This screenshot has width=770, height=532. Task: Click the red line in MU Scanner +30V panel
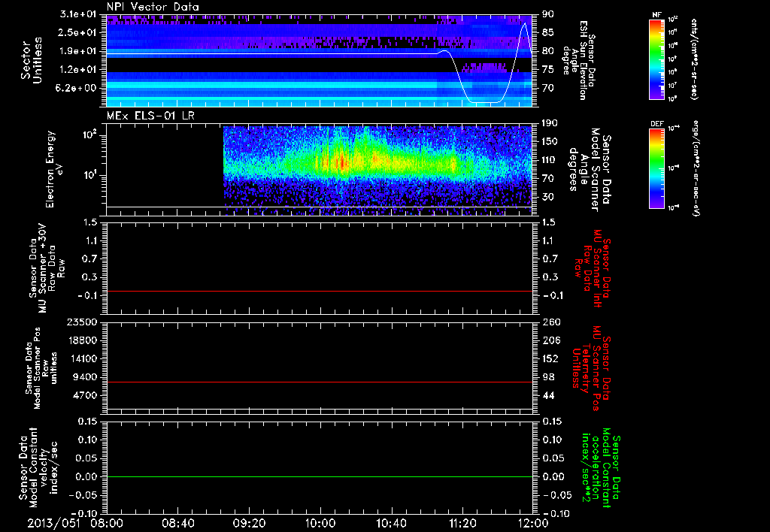pos(320,291)
